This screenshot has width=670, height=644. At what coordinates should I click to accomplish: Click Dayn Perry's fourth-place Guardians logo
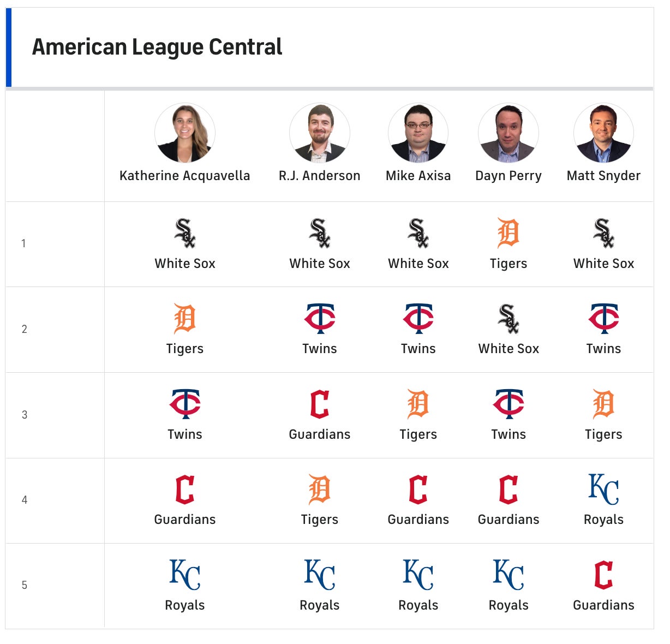click(509, 489)
